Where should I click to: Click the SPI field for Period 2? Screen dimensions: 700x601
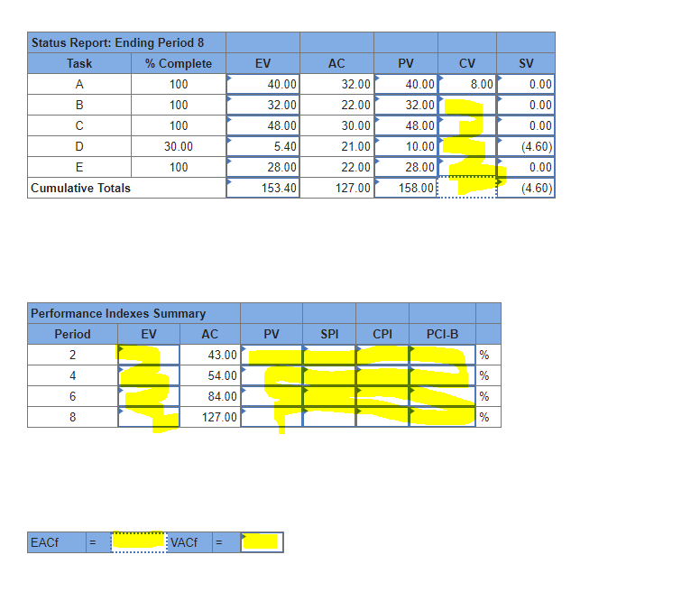click(x=329, y=355)
